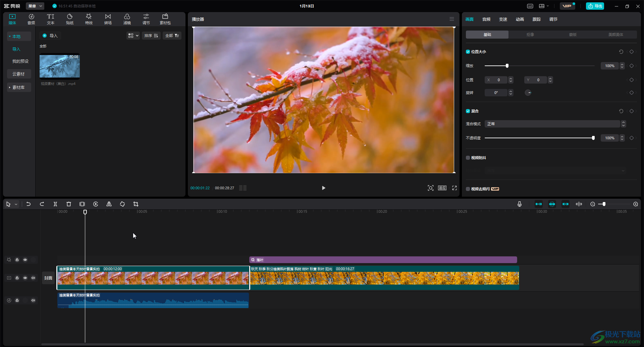Click the mirror flip icon

click(x=109, y=204)
